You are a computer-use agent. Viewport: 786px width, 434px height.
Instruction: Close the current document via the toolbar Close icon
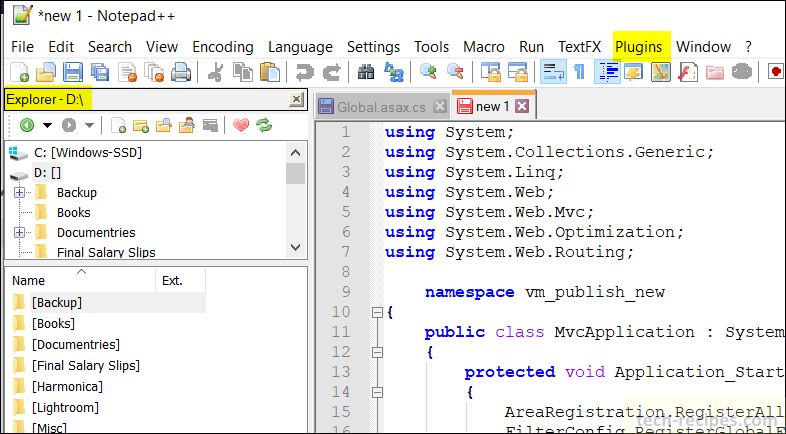(127, 72)
